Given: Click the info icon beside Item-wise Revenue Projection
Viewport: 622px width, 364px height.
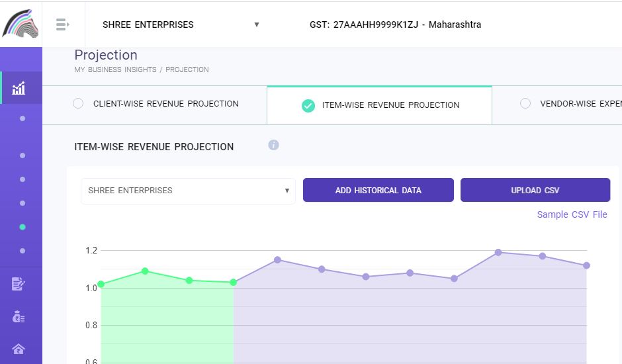Looking at the screenshot, I should click(273, 145).
